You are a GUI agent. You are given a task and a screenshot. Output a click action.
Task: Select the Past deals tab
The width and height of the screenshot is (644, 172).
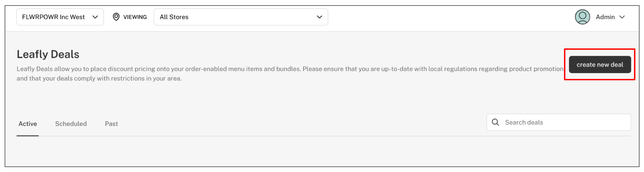(111, 124)
